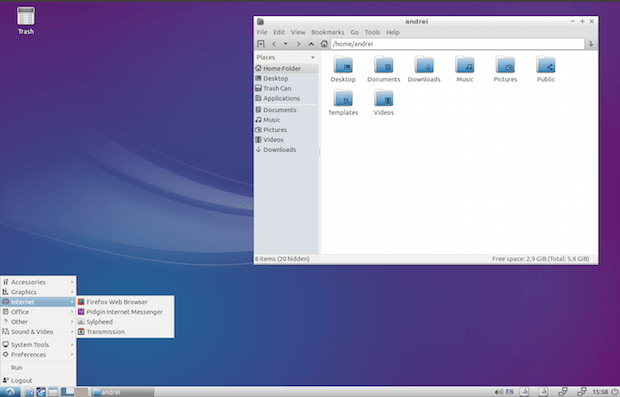This screenshot has height=397, width=620.
Task: Open the View menu
Action: tap(298, 32)
